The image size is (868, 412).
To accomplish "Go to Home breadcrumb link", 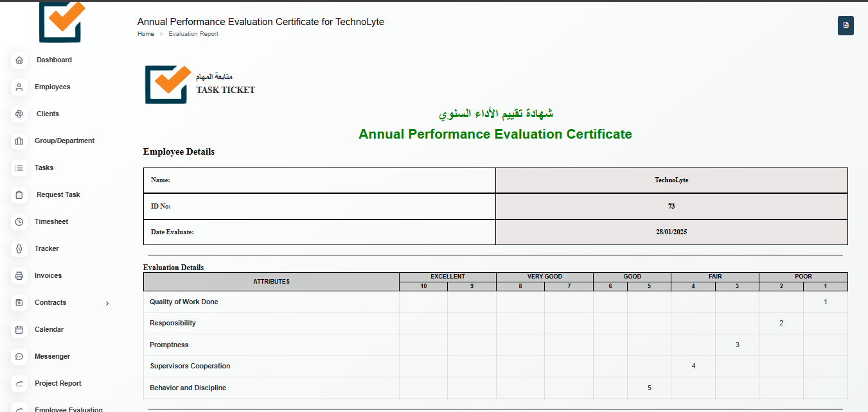I will click(x=146, y=34).
